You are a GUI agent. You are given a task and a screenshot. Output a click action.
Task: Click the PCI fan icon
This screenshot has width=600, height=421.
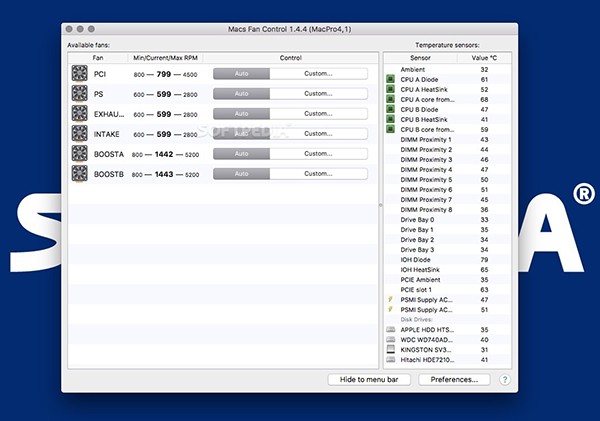click(x=79, y=74)
